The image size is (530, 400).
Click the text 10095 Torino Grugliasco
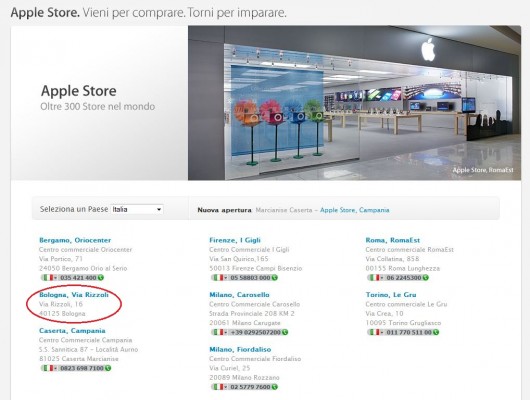[403, 323]
